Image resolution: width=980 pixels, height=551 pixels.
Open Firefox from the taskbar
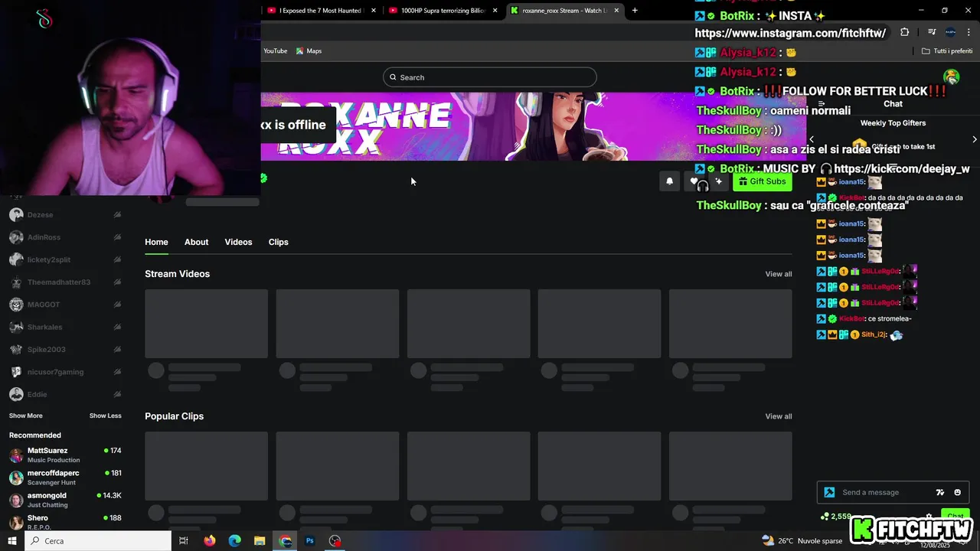(210, 541)
